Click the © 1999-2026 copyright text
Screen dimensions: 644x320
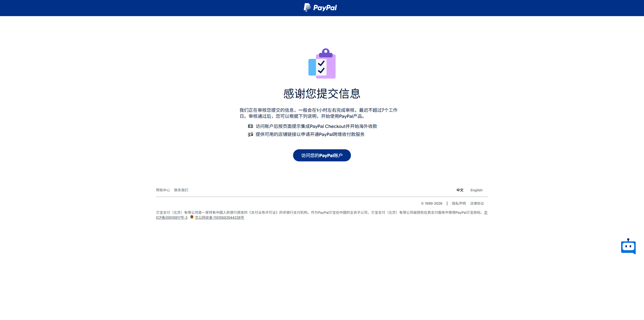tap(431, 203)
